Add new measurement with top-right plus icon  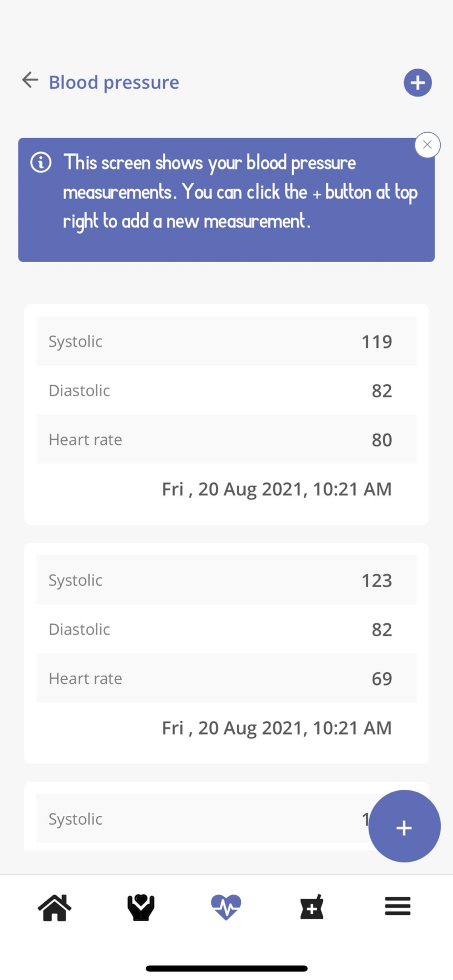pyautogui.click(x=418, y=82)
